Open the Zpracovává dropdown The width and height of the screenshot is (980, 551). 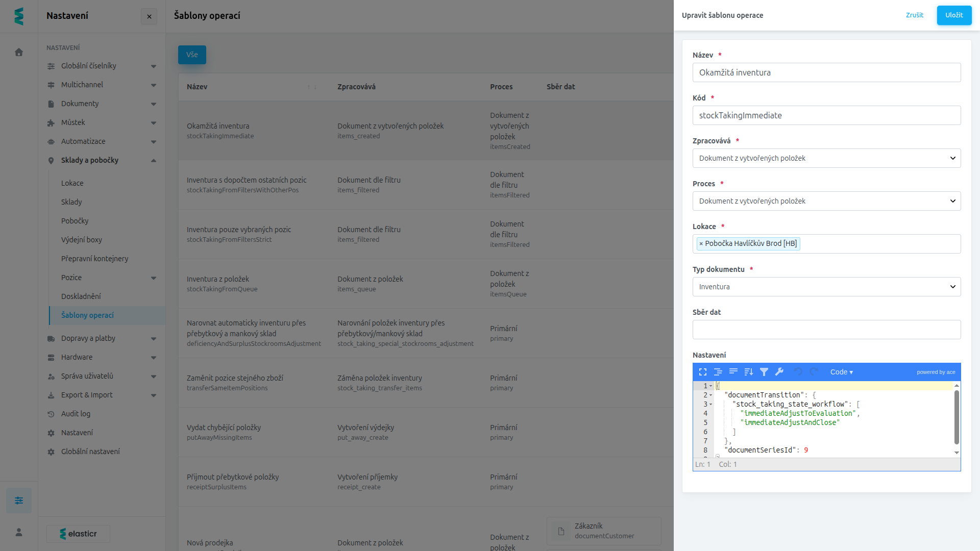826,158
